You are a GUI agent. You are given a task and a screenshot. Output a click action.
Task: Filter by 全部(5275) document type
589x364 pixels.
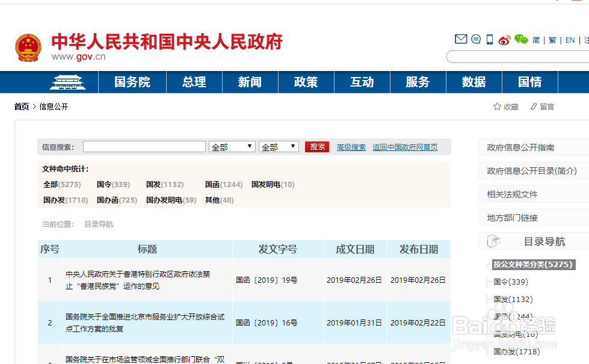[62, 185]
